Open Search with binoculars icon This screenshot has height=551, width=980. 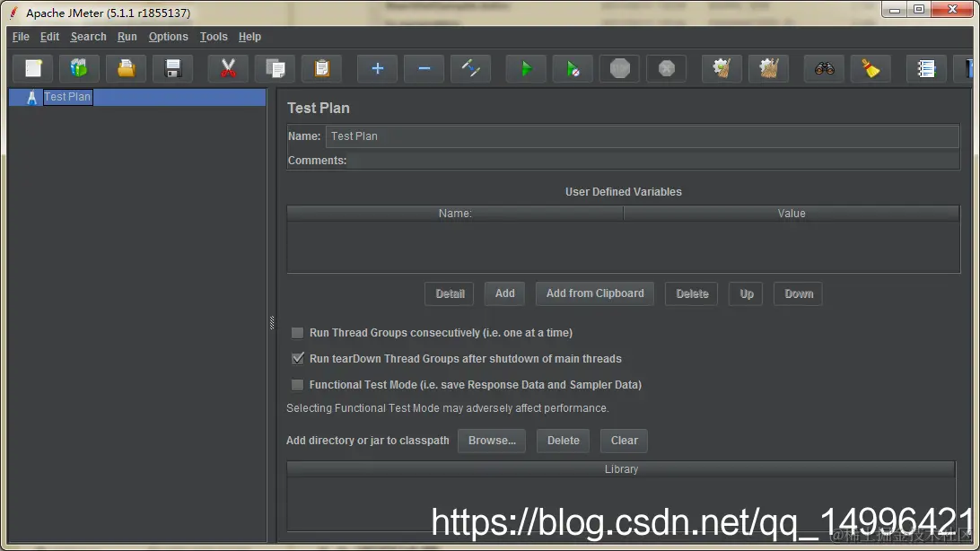(825, 68)
